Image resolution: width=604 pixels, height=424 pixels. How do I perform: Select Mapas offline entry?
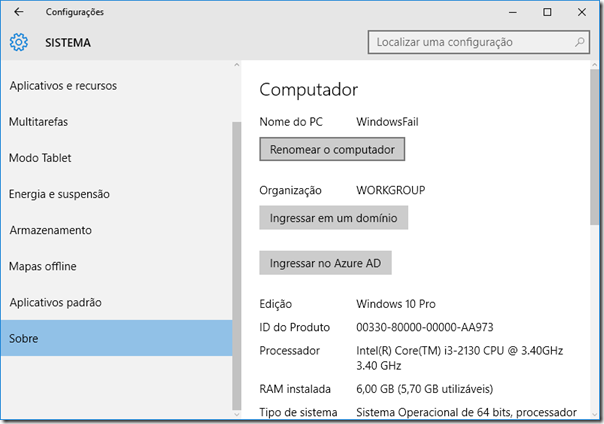(x=116, y=266)
